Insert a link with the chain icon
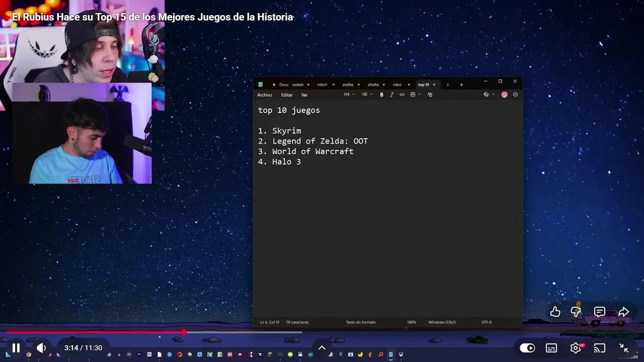This screenshot has width=644, height=362. click(x=402, y=95)
